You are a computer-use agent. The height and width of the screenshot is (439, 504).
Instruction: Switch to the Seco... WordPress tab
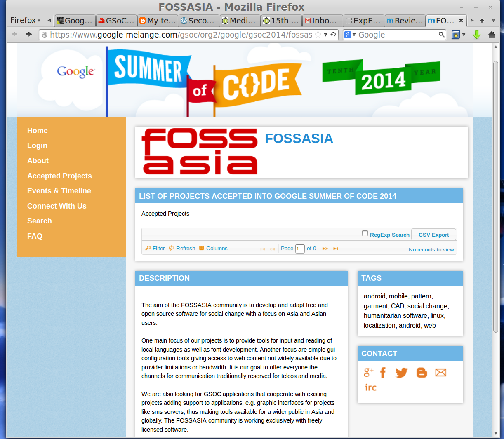click(x=199, y=21)
